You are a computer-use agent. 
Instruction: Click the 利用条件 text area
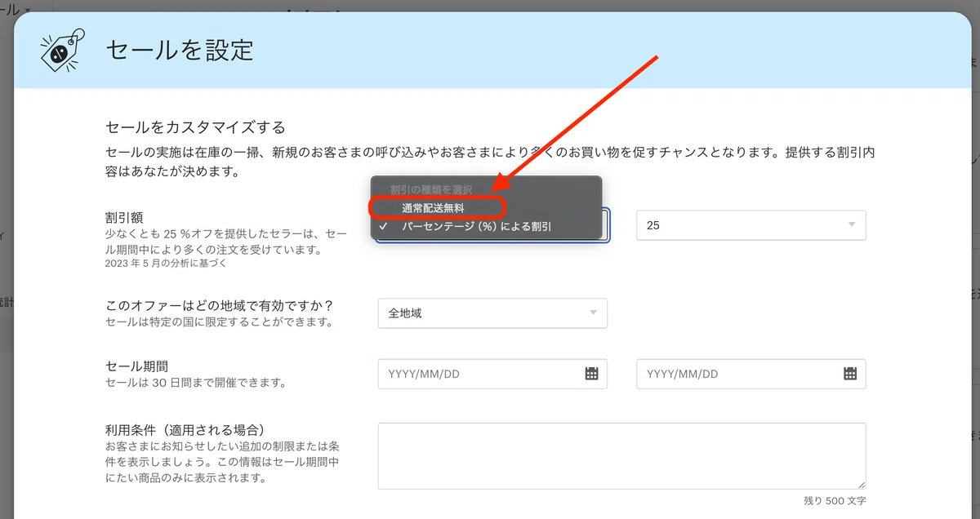621,456
